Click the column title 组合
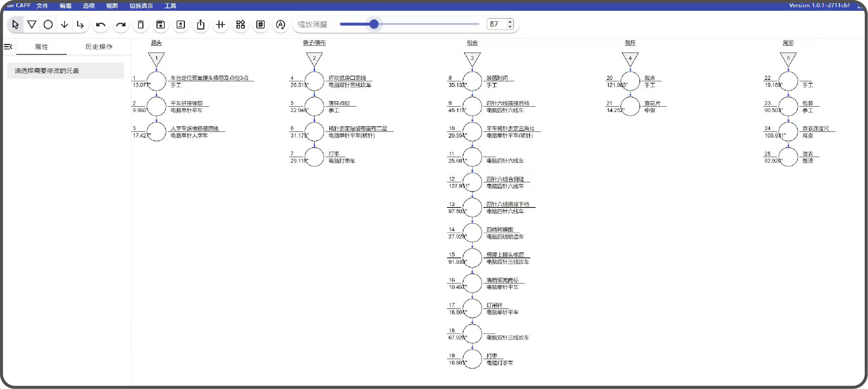Viewport: 868px width, 389px height. click(472, 43)
